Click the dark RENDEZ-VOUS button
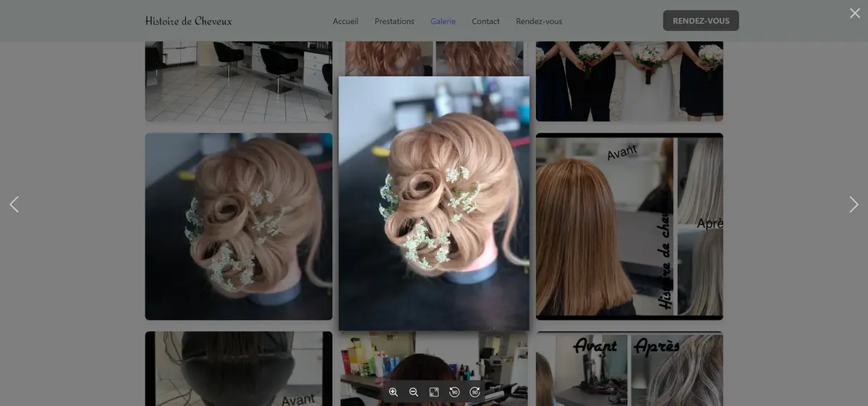 (x=701, y=21)
